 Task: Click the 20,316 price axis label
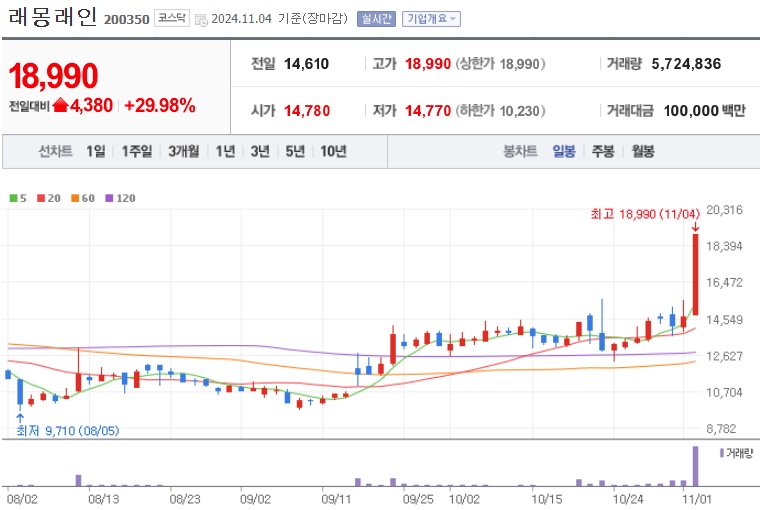click(724, 210)
